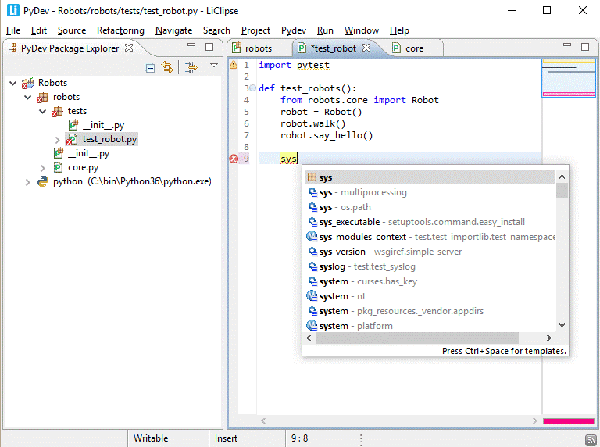Click the pink error mark in overview ruler
600x447 pixels.
pyautogui.click(x=567, y=422)
